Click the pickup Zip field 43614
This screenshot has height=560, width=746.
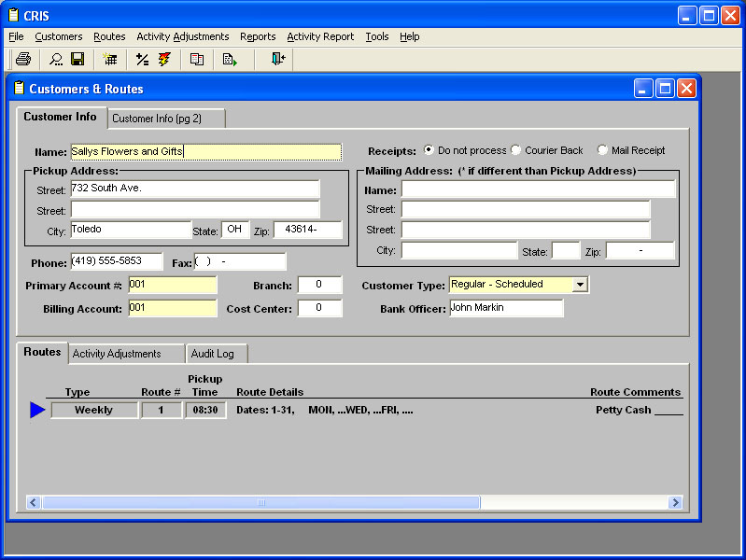point(308,230)
